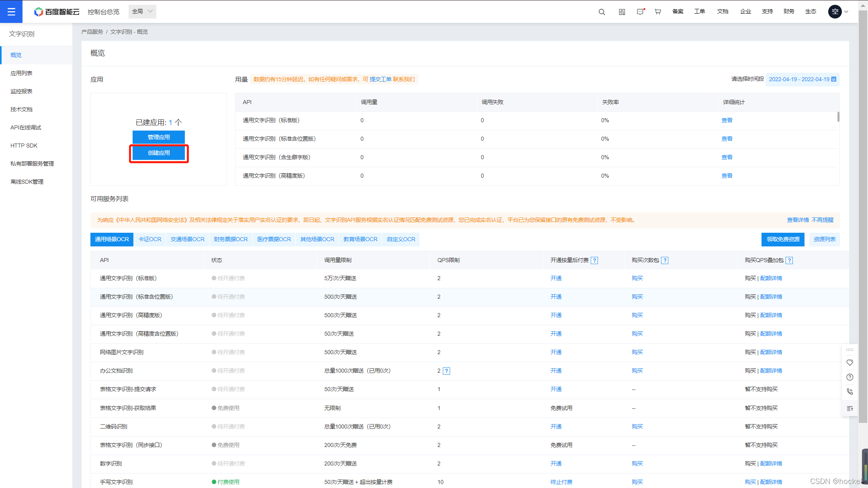Click the 创建应用 button

click(x=159, y=153)
